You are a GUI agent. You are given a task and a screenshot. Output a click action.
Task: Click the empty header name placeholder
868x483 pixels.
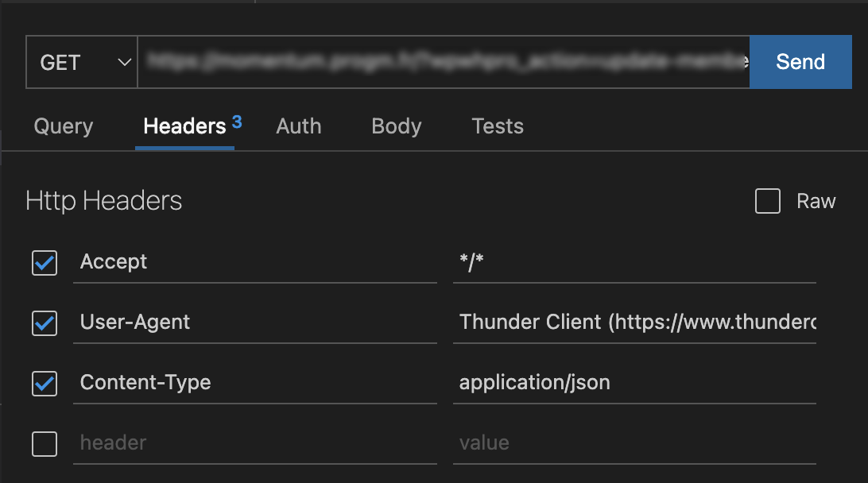click(254, 443)
